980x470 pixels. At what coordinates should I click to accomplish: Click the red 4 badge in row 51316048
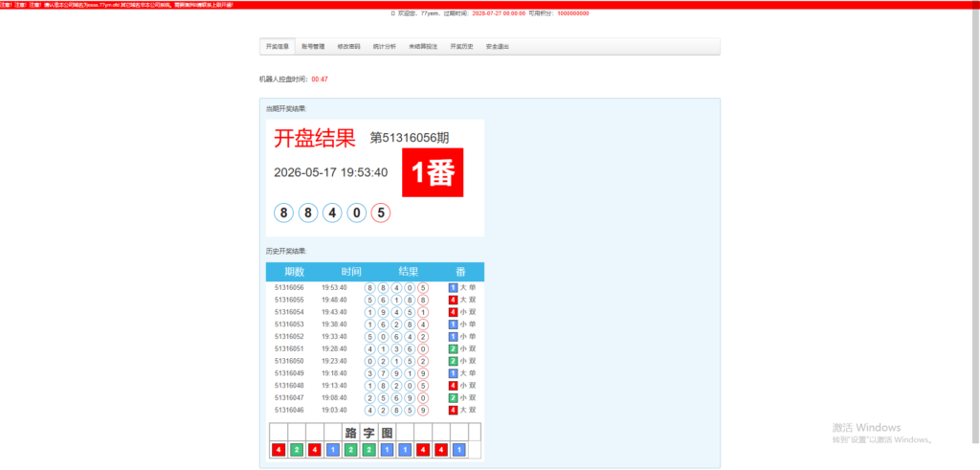pyautogui.click(x=453, y=386)
